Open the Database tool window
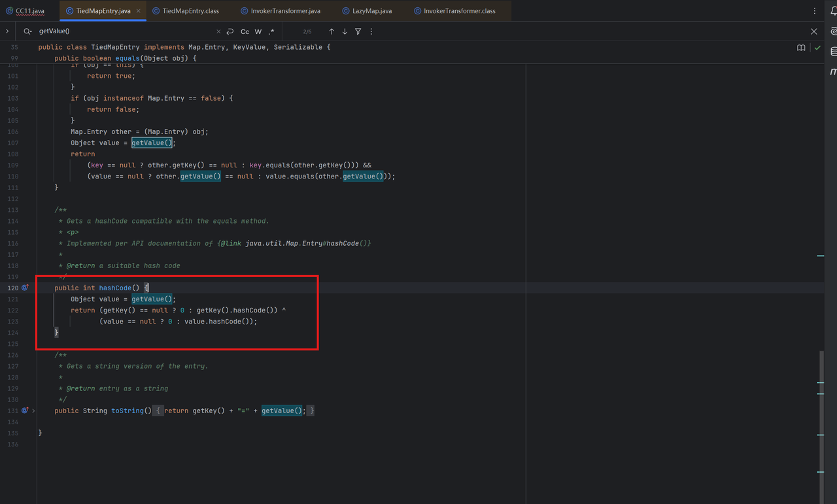This screenshot has height=504, width=837. point(834,51)
